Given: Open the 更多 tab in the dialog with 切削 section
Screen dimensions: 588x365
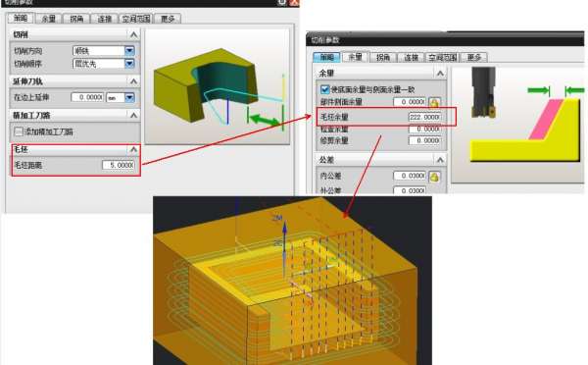Looking at the screenshot, I should [x=168, y=19].
